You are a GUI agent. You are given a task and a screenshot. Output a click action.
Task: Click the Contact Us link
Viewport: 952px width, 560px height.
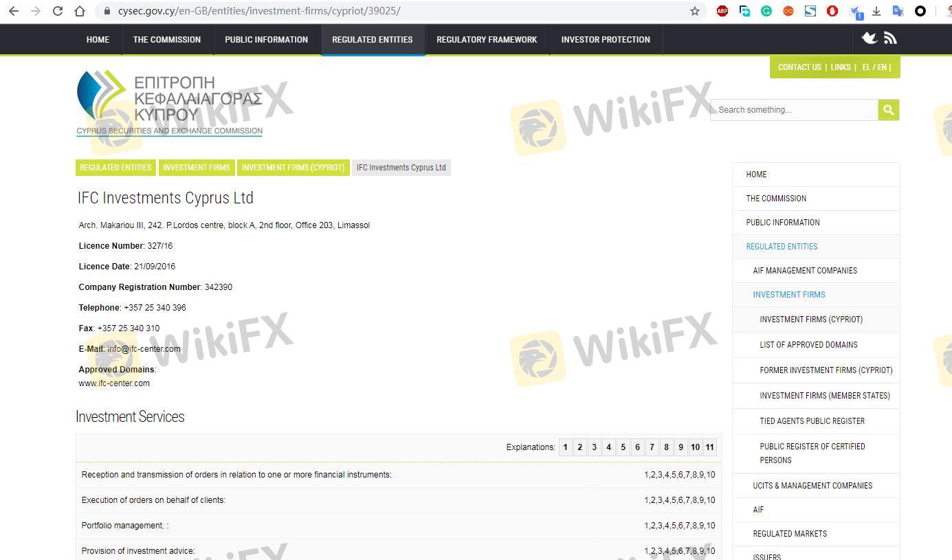(x=799, y=67)
